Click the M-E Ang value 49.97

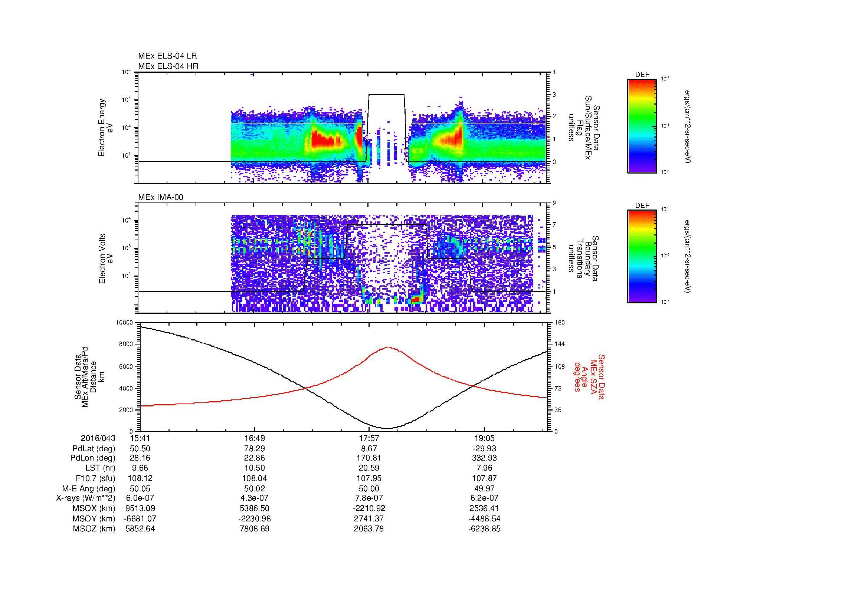pos(484,488)
